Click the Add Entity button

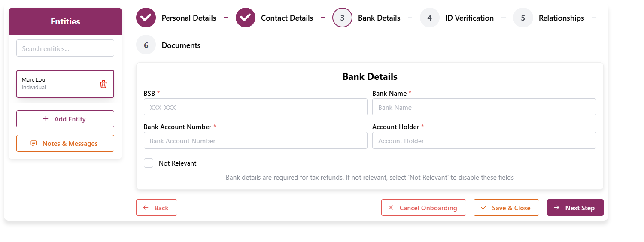tap(65, 119)
